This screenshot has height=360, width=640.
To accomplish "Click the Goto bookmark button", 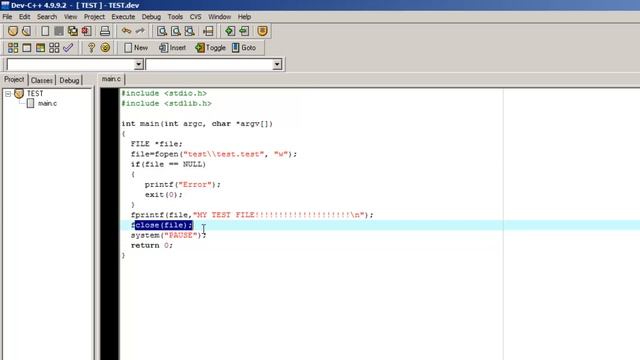I will click(x=244, y=48).
